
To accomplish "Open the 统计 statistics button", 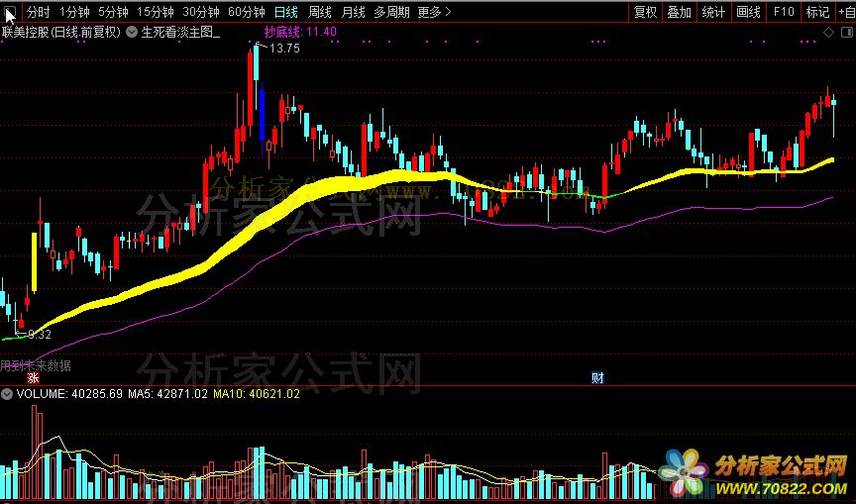I will (x=713, y=12).
